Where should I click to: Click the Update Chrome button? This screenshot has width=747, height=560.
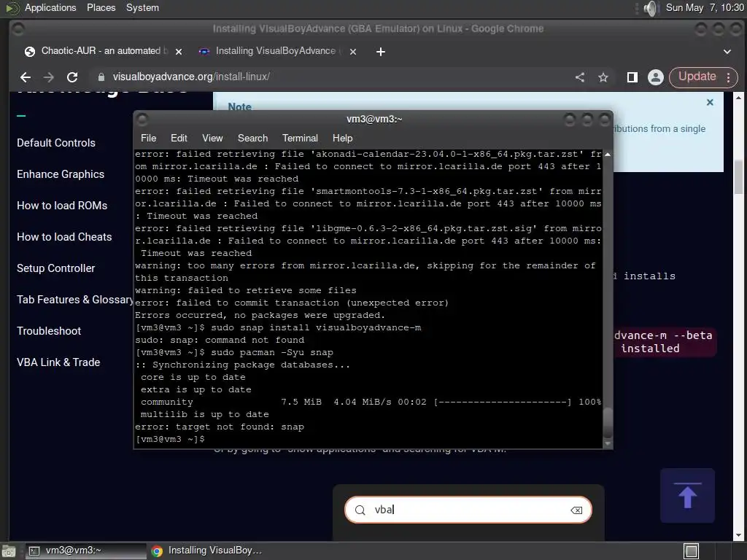tap(697, 77)
